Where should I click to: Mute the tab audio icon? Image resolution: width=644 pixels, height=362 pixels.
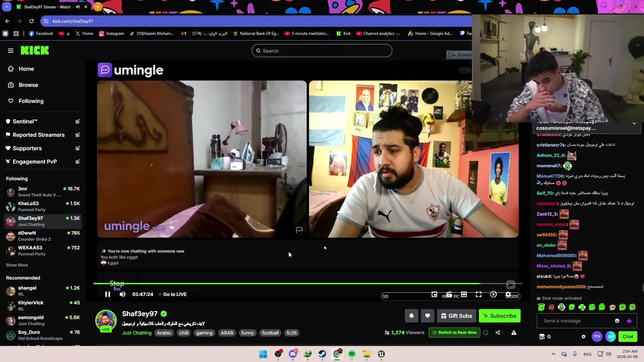(77, 7)
